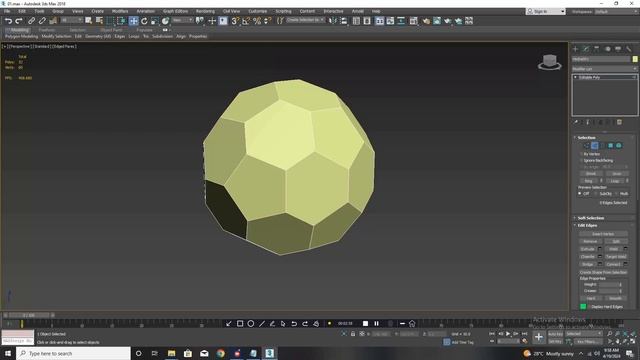The height and width of the screenshot is (360, 640).
Task: Toggle the selection lock icon
Action: pos(353,334)
